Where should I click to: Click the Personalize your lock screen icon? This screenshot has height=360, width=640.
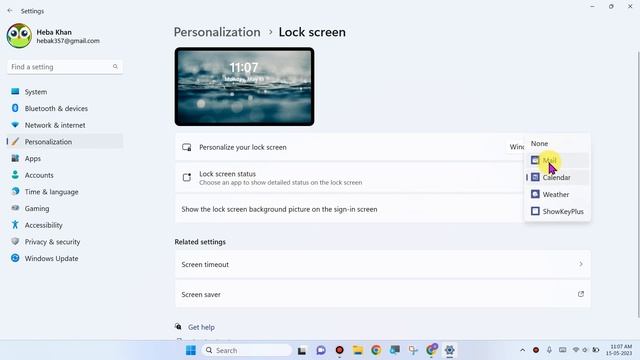pos(187,147)
